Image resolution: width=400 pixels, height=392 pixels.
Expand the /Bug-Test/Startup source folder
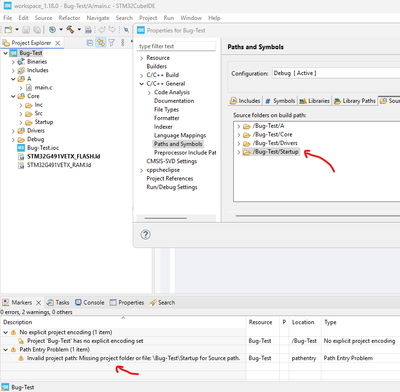(x=238, y=152)
